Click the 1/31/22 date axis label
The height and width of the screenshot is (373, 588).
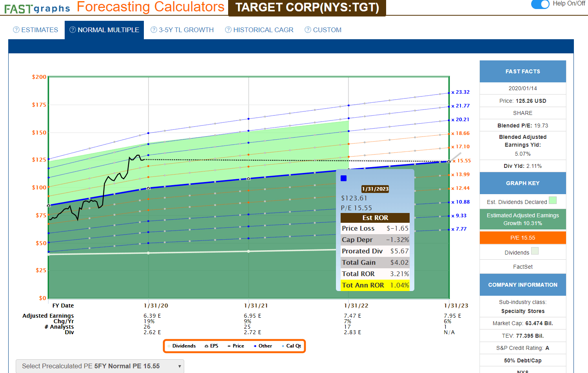point(356,306)
